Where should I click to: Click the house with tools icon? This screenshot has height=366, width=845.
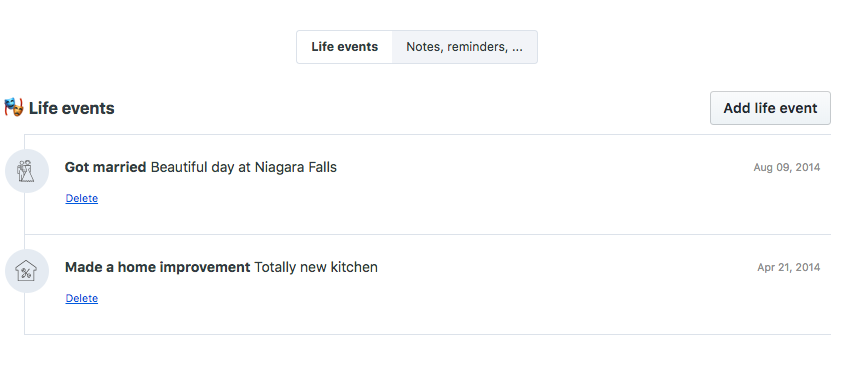coord(26,271)
